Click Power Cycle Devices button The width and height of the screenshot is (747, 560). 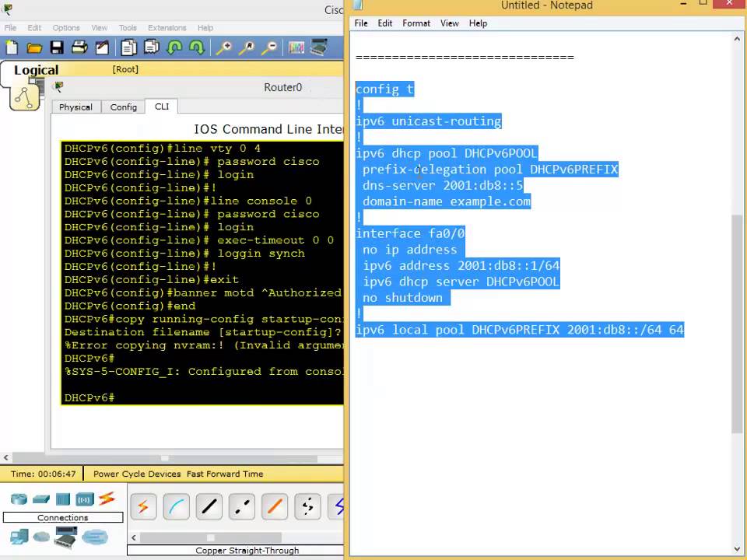coord(137,474)
